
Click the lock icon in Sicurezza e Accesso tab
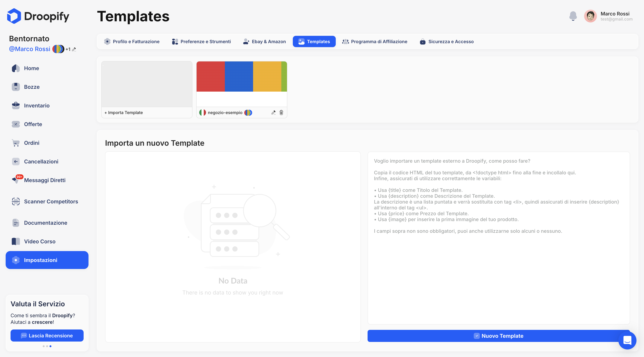(x=423, y=41)
